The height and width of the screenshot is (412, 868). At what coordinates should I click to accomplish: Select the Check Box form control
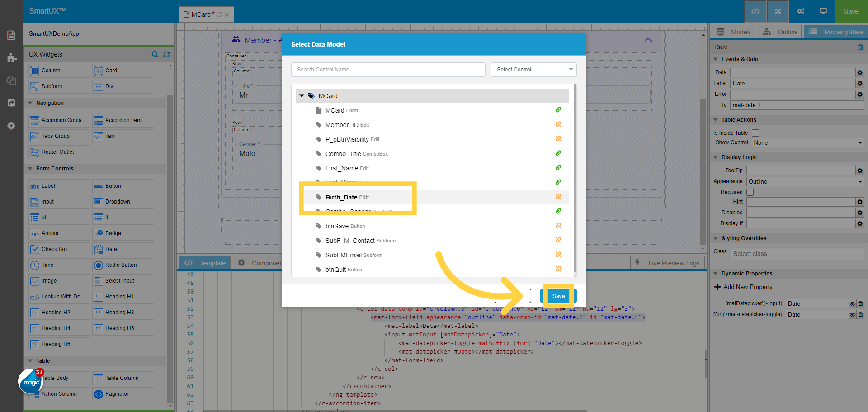(59, 249)
